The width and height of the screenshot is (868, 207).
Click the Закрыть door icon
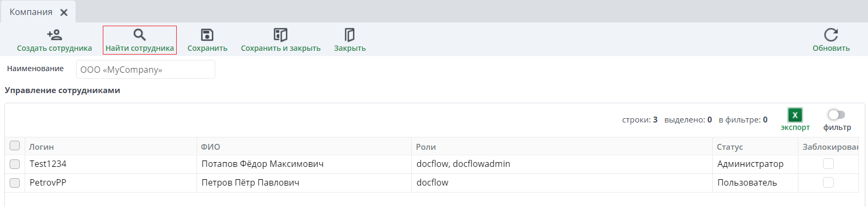pyautogui.click(x=350, y=35)
